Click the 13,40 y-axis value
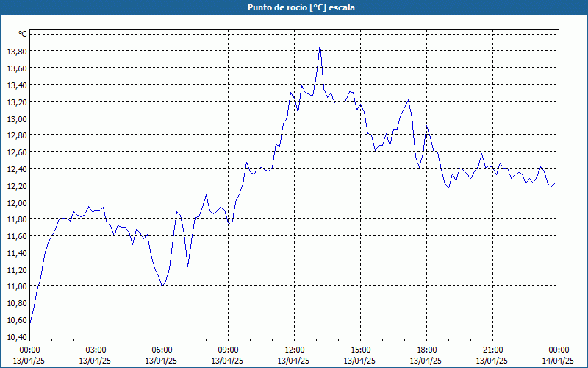The width and height of the screenshot is (588, 368). coord(17,85)
